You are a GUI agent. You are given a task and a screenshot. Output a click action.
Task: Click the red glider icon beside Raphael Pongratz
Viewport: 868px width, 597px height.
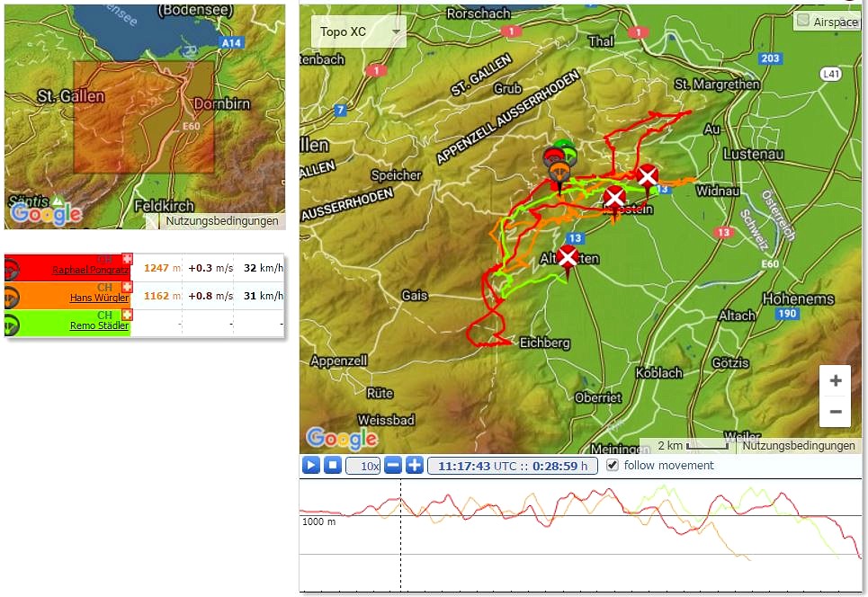(x=12, y=269)
